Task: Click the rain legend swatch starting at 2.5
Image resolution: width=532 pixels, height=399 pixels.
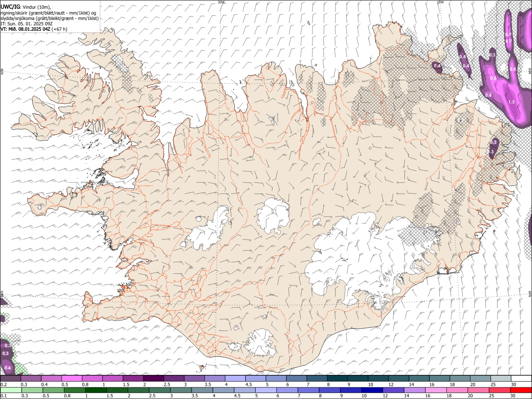Action: [159, 390]
